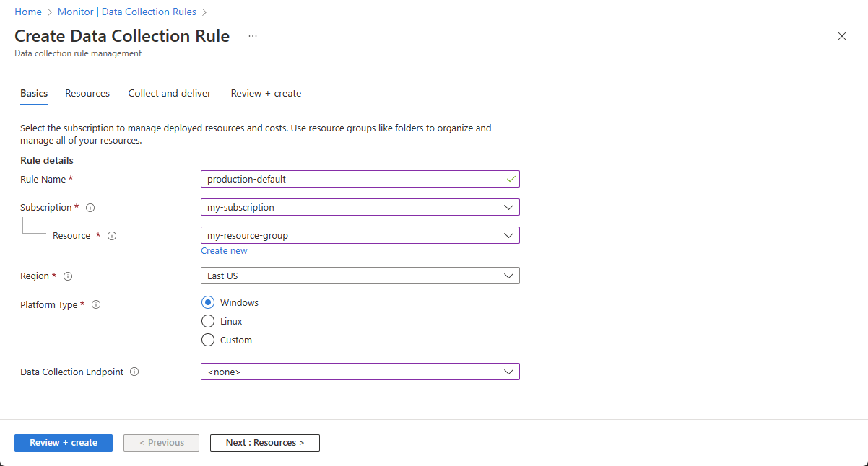The image size is (868, 466).
Task: Switch to the Resources tab
Action: click(87, 94)
